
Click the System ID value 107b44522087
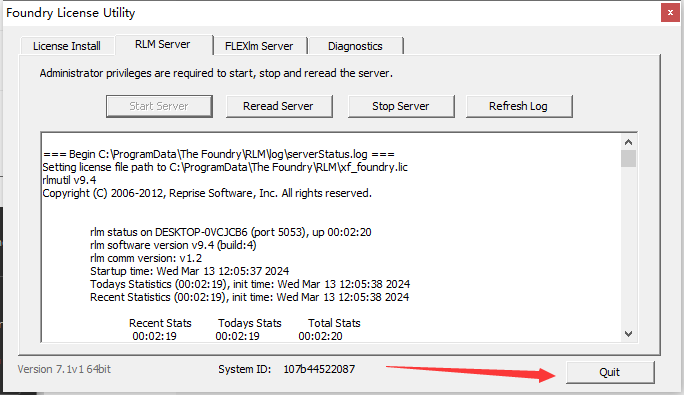[319, 369]
